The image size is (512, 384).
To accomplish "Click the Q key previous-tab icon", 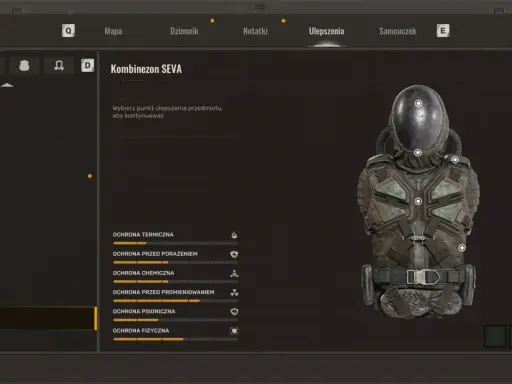I will [68, 31].
